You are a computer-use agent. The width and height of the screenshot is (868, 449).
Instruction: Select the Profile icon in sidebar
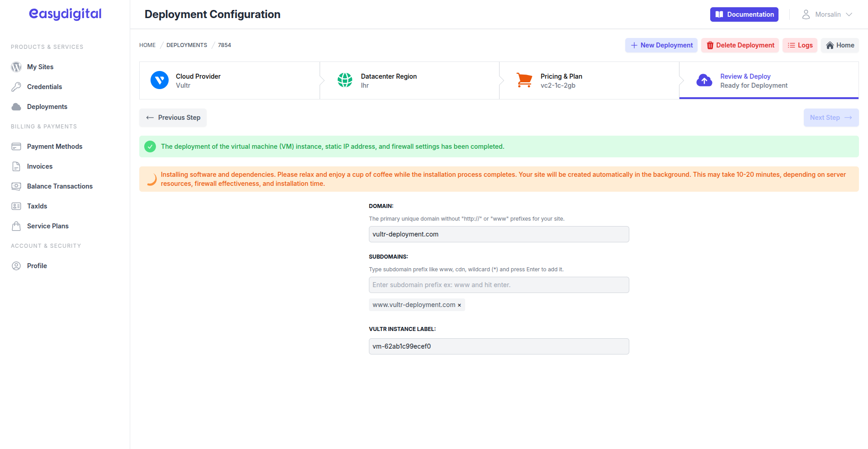(x=16, y=265)
